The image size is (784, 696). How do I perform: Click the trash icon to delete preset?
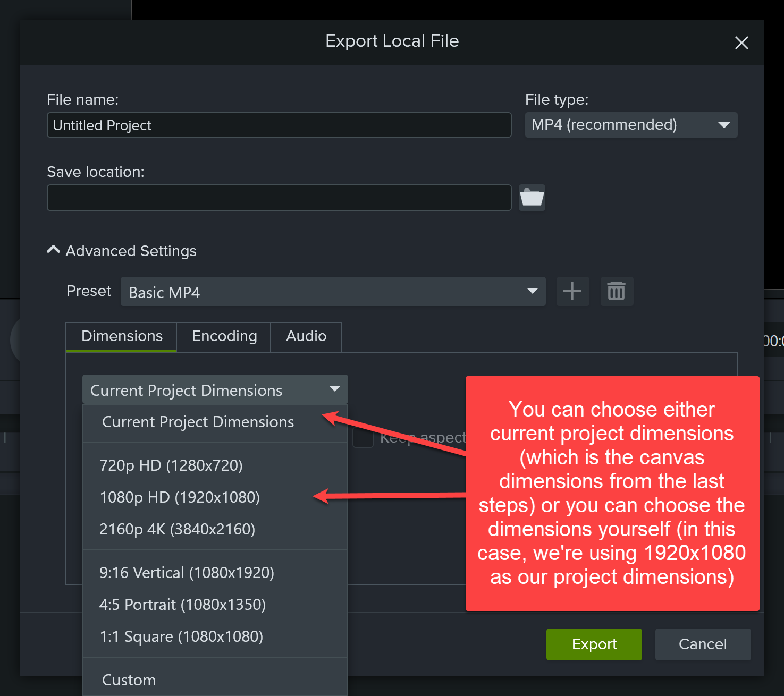617,291
